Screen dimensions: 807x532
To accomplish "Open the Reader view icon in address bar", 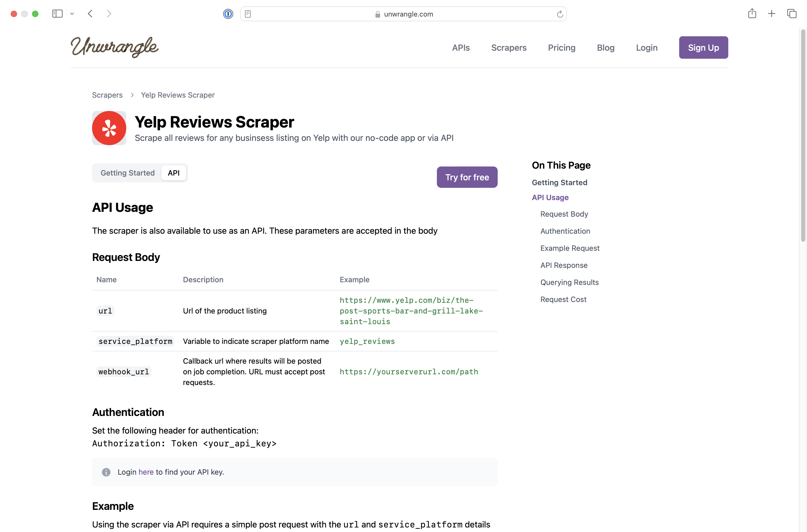I will pyautogui.click(x=248, y=14).
